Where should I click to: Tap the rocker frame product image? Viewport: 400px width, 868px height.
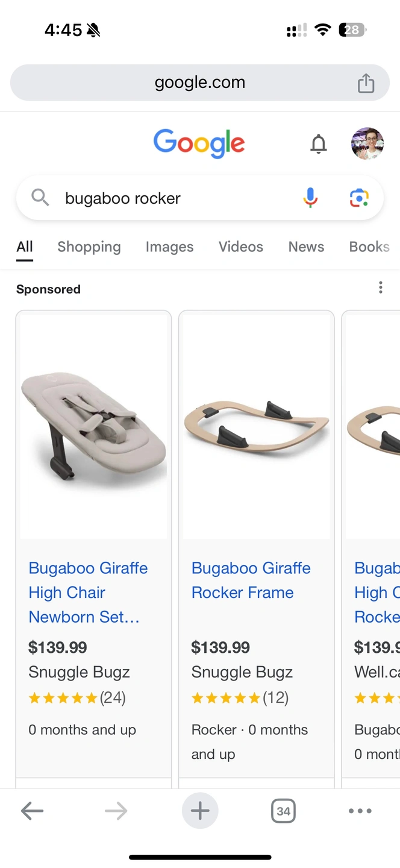[257, 425]
